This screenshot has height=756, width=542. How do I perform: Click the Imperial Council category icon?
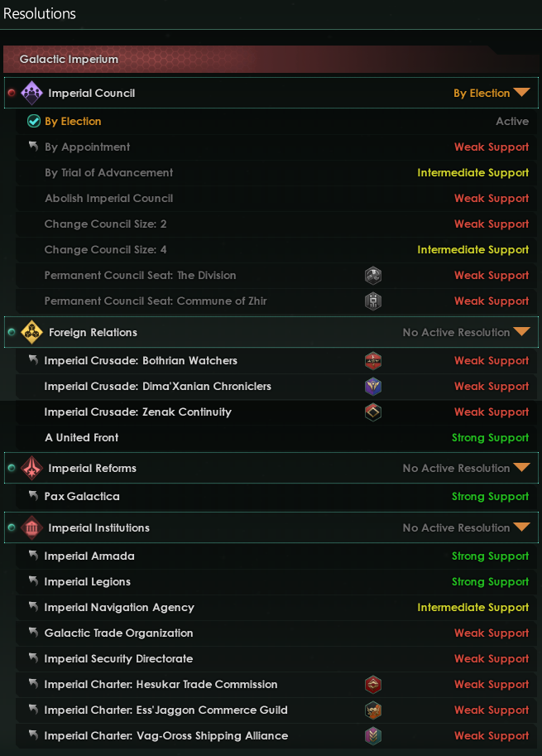31,93
